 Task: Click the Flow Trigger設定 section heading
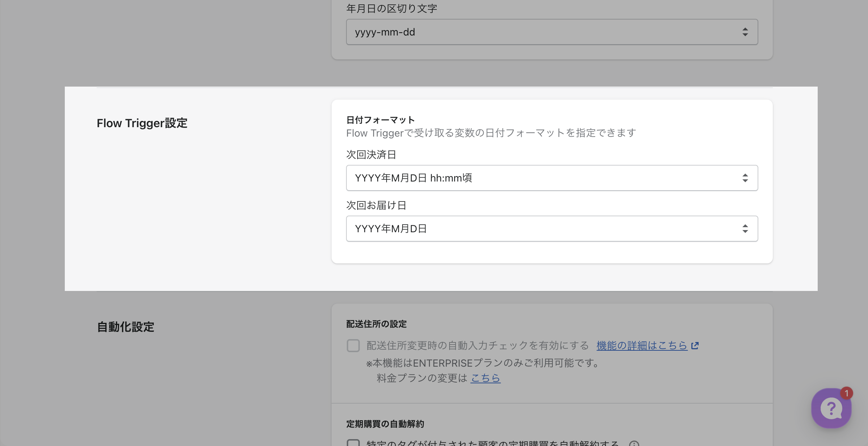click(142, 123)
